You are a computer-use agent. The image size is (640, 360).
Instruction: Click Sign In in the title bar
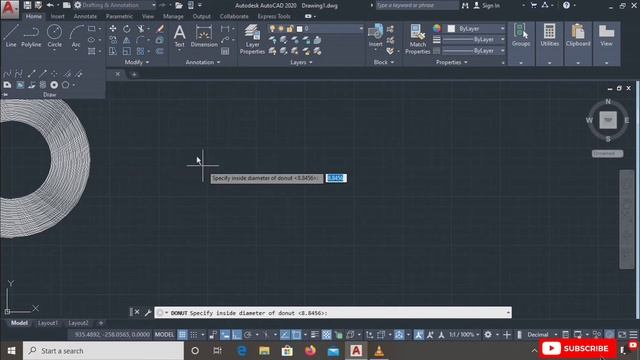pyautogui.click(x=486, y=5)
